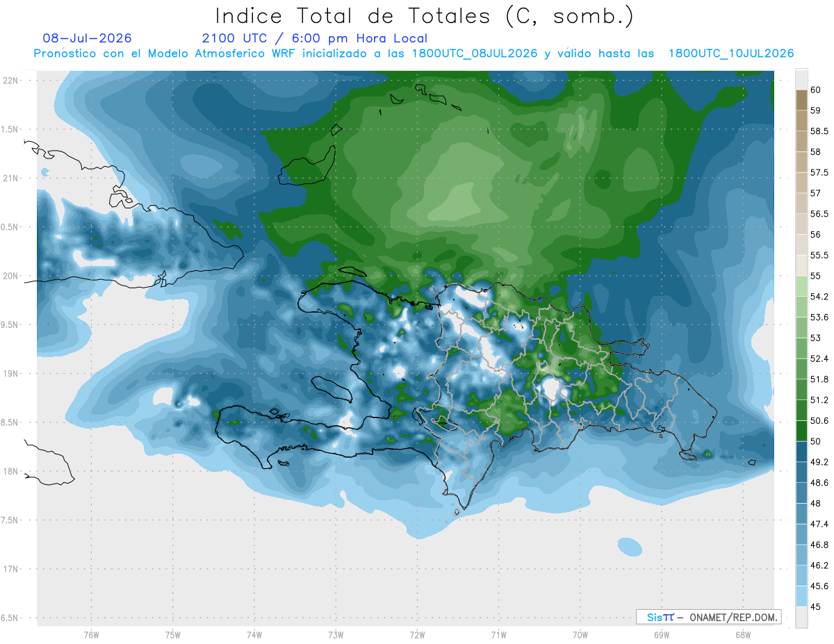Screen dimensions: 834x644
Task: Click the '60' value on the color scale
Action: pyautogui.click(x=815, y=90)
